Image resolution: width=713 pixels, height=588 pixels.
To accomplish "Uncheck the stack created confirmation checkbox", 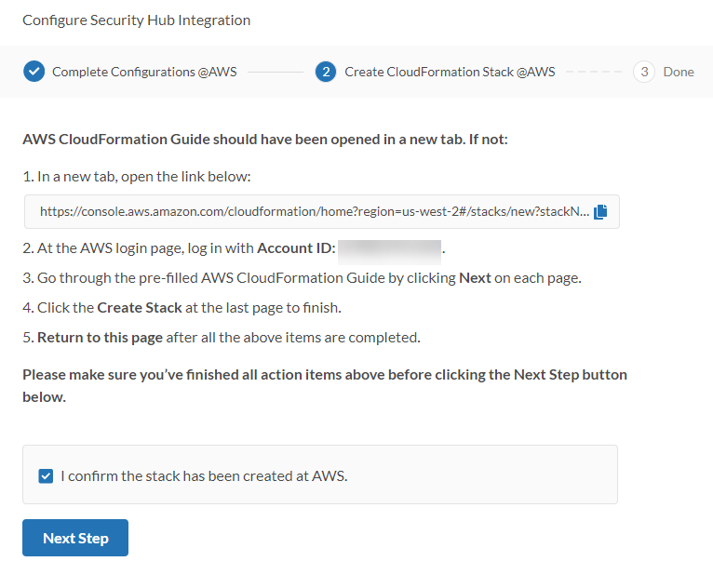I will point(46,475).
